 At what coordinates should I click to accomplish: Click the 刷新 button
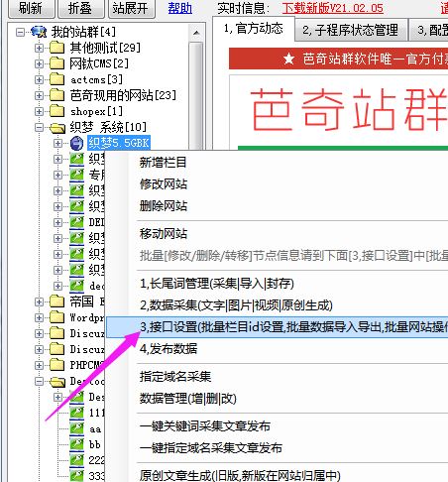click(x=31, y=8)
